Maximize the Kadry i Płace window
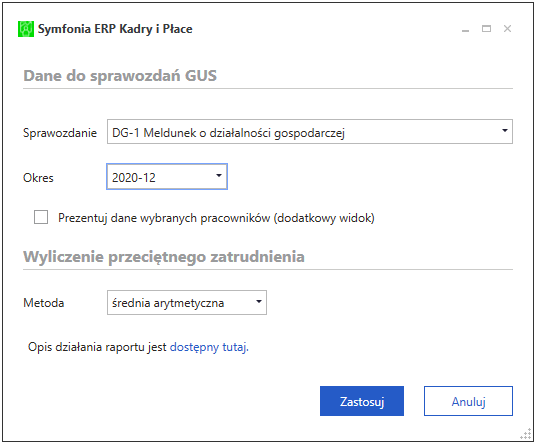Image resolution: width=539 pixels, height=446 pixels. point(486,29)
